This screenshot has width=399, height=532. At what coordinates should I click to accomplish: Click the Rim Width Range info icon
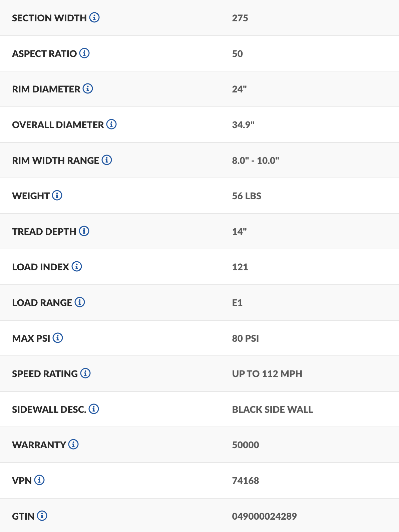pyautogui.click(x=107, y=160)
